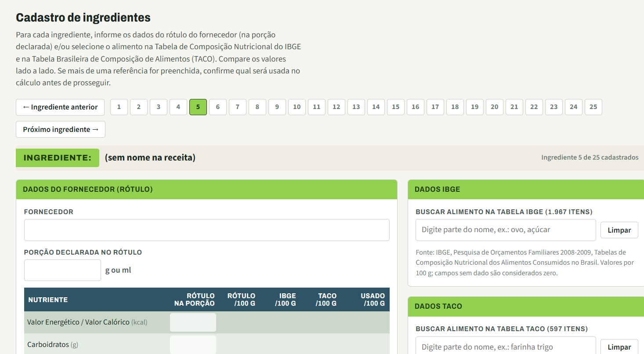Click the Próximo ingrediente button

61,129
